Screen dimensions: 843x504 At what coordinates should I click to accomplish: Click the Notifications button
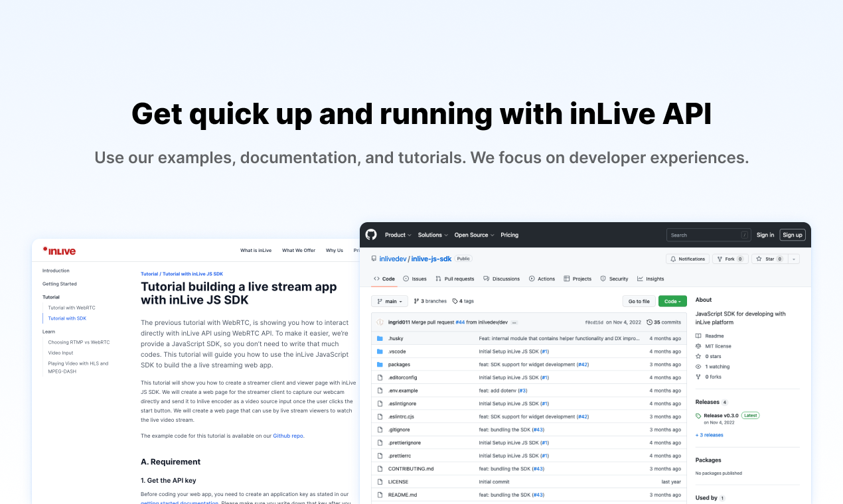pyautogui.click(x=688, y=259)
